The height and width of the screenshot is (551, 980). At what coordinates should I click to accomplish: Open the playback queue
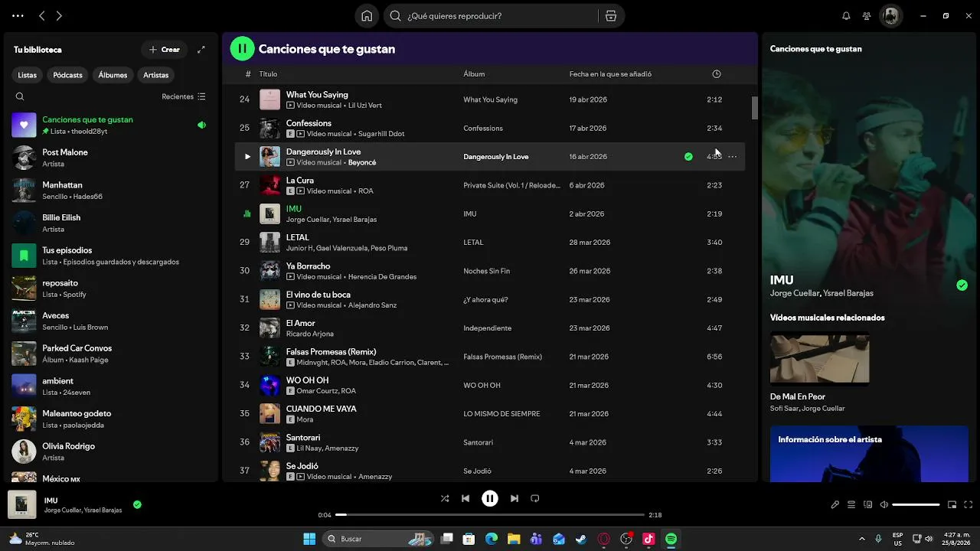[x=851, y=504]
